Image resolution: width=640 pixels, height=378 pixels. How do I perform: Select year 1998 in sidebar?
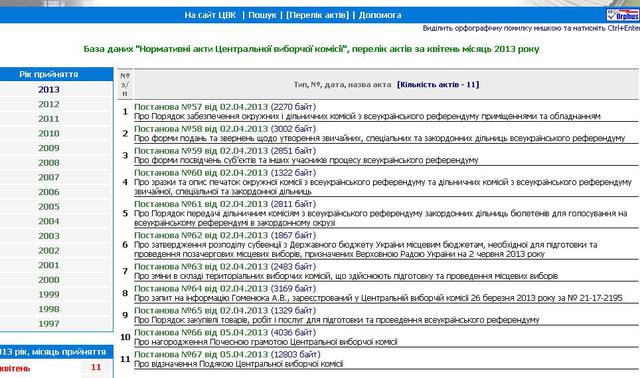coord(49,309)
